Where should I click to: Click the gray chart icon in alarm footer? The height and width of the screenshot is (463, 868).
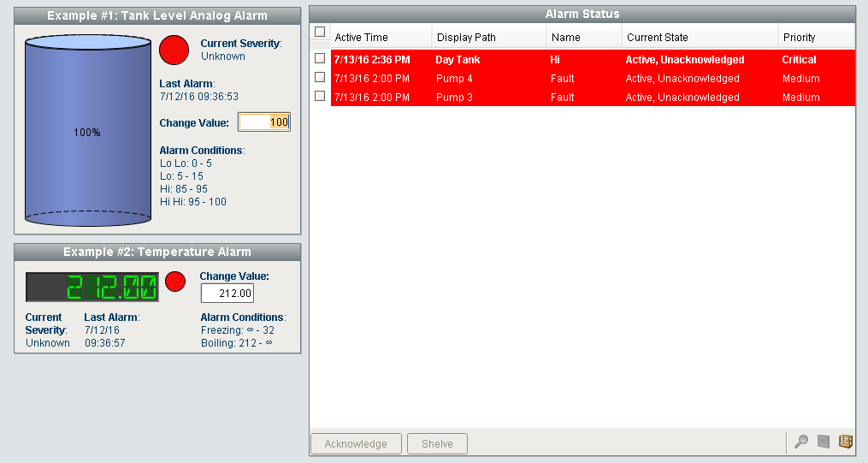pyautogui.click(x=824, y=442)
